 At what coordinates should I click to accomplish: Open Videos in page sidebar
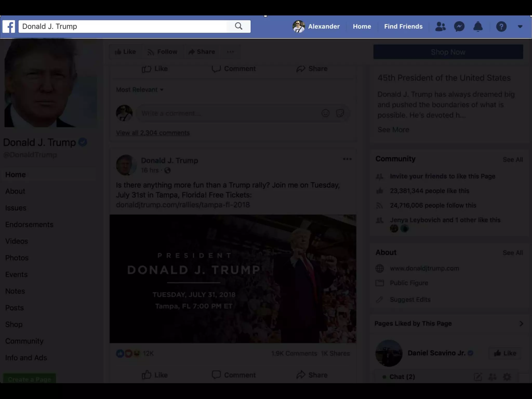click(x=16, y=241)
